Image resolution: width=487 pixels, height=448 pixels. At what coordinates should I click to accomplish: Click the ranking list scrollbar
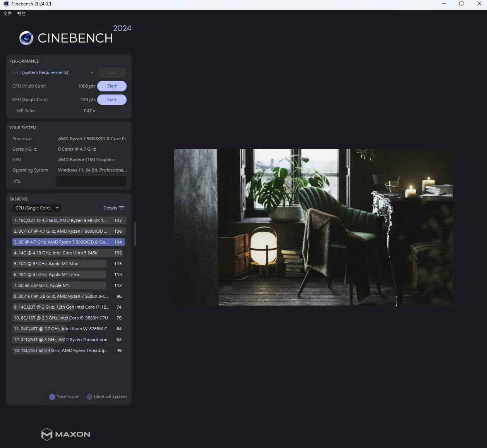[135, 234]
